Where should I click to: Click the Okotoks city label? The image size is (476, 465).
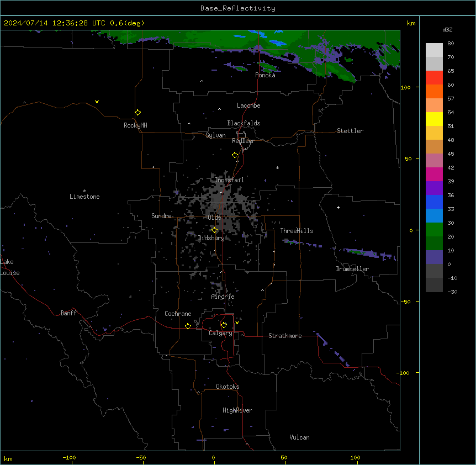pos(228,387)
